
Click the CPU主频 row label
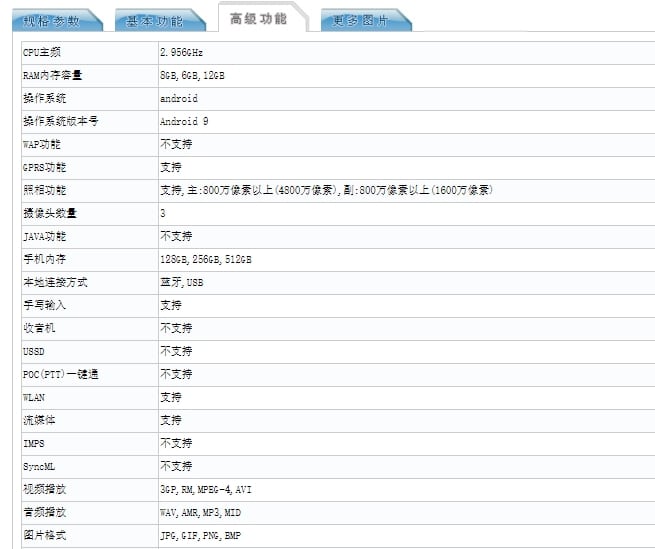click(42, 52)
